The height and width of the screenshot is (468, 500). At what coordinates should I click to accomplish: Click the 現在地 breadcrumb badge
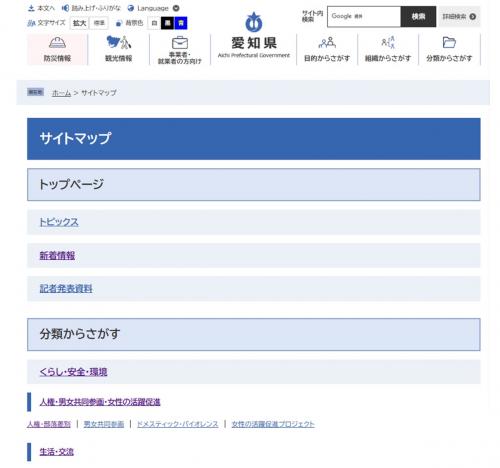[x=35, y=92]
